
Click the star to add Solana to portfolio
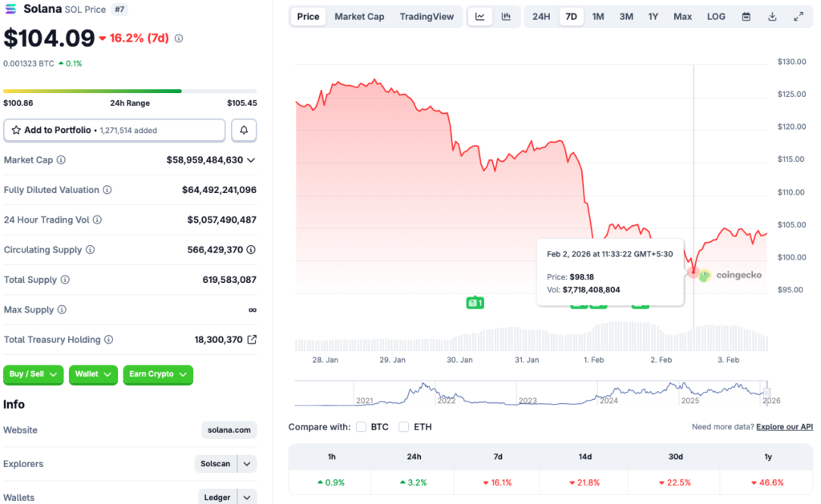[x=16, y=130]
